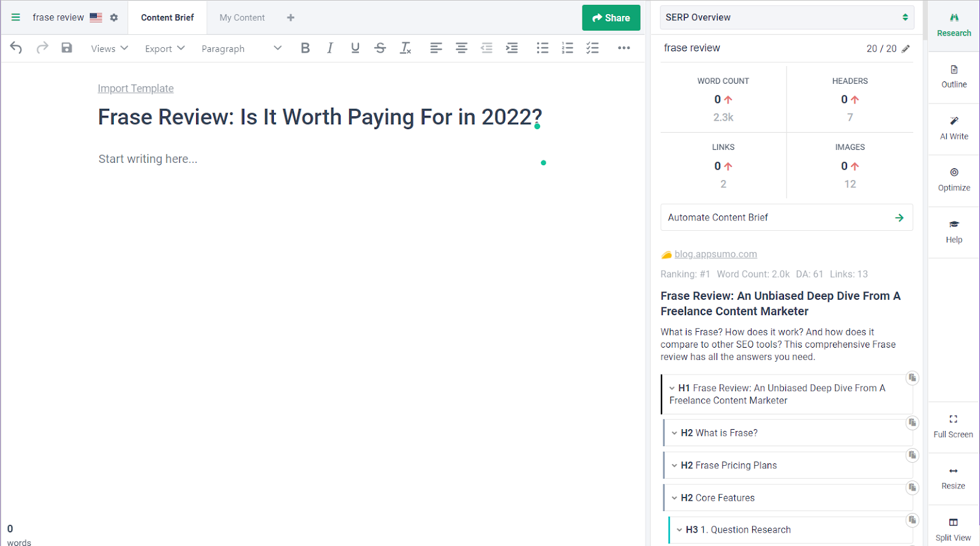This screenshot has width=980, height=546.
Task: Open the Help section
Action: point(954,232)
